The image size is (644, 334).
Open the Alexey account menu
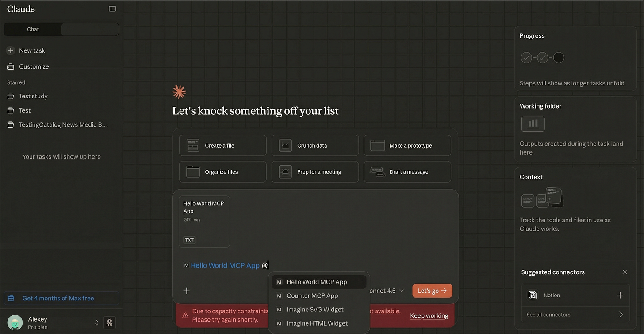(53, 323)
